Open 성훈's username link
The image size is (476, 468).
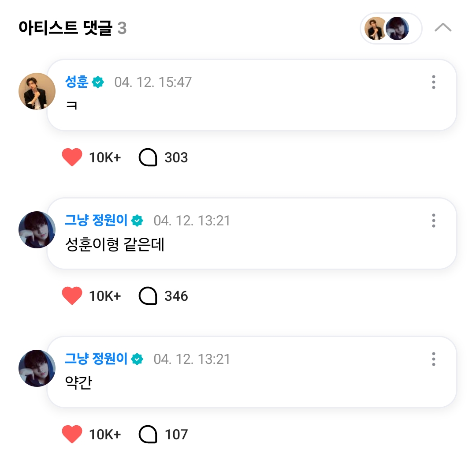(77, 82)
